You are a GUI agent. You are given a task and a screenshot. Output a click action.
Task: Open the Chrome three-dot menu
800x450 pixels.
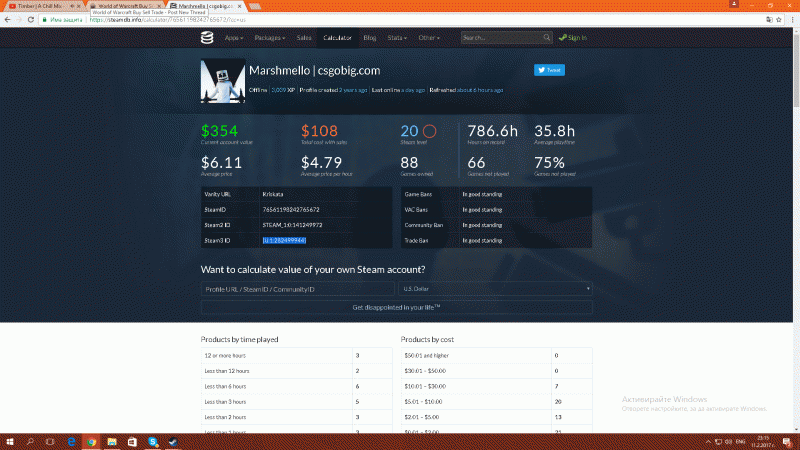pos(792,20)
